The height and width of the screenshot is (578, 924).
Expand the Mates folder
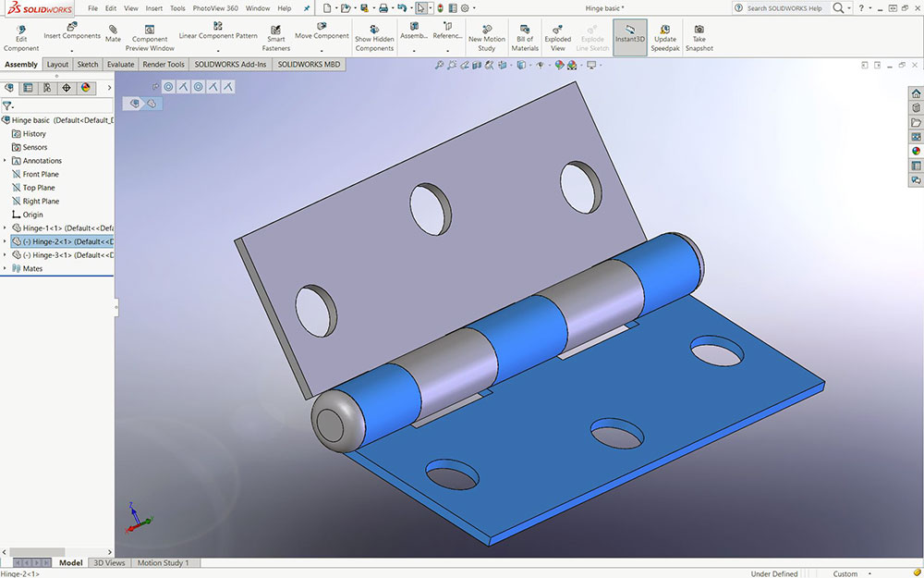5,268
